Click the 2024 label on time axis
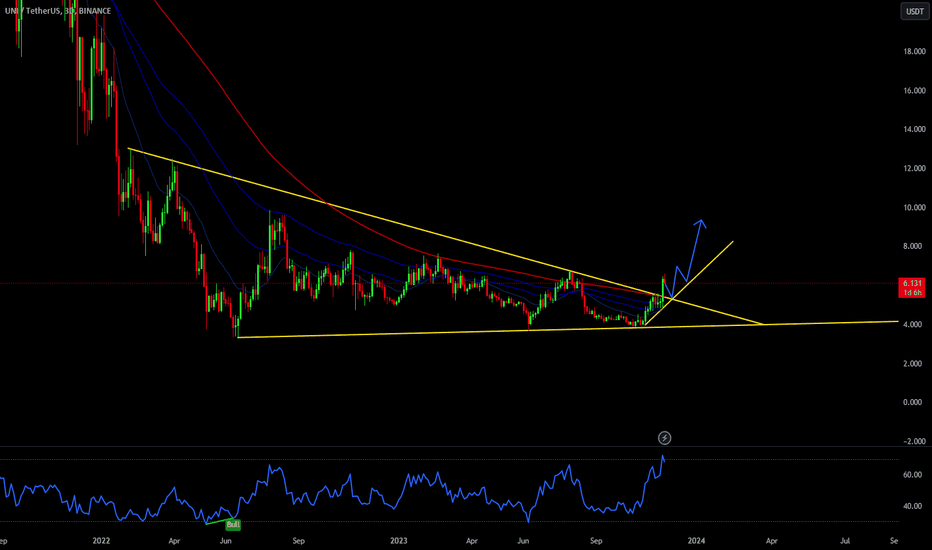 coord(697,540)
